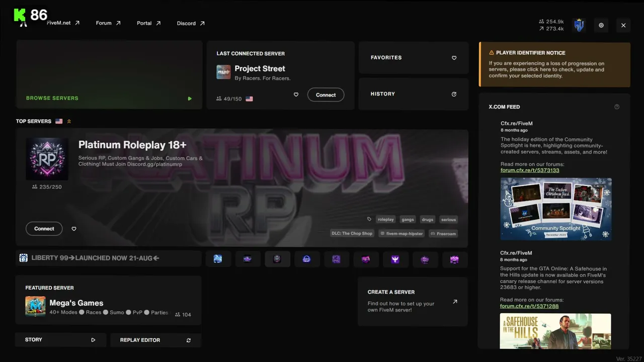Open the Platinum Roleplay 18+ server title
This screenshot has height=362, width=644.
[132, 145]
